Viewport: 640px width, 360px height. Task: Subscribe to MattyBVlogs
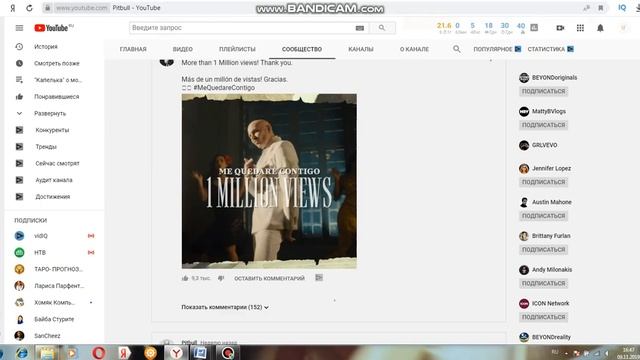pyautogui.click(x=544, y=125)
